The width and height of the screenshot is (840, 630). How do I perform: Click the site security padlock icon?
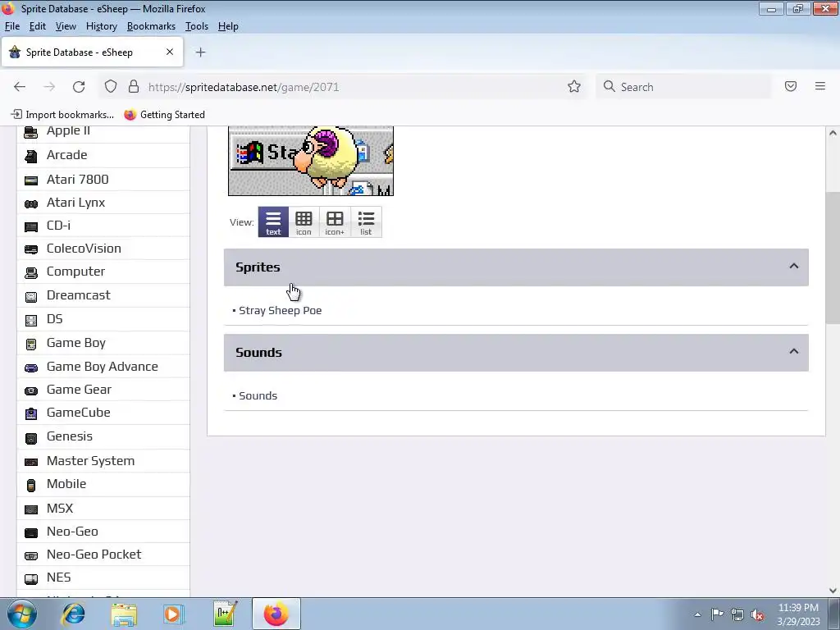[134, 87]
